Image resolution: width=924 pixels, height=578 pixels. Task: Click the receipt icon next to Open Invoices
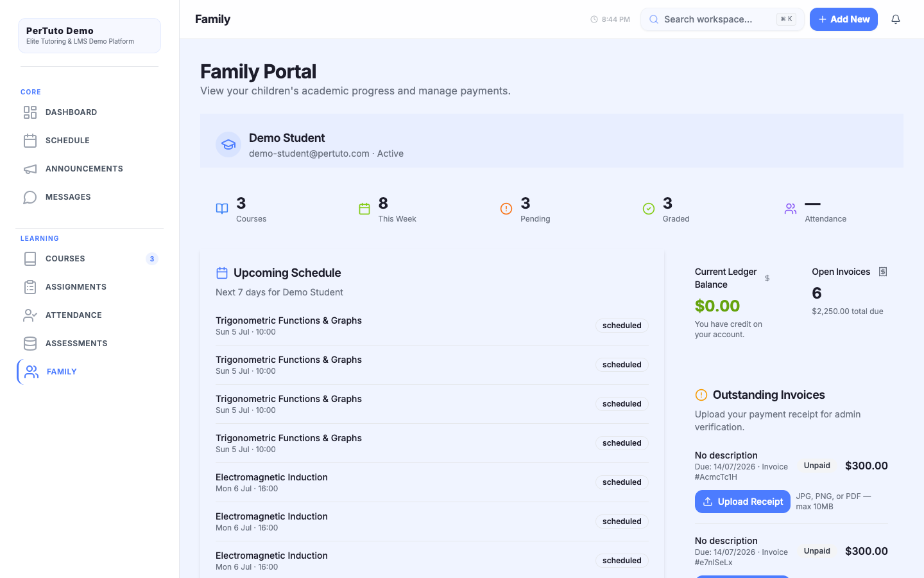pyautogui.click(x=883, y=272)
